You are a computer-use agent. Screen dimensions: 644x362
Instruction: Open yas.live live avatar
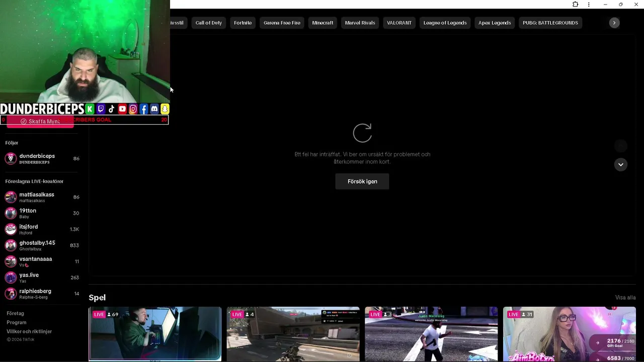point(11,278)
